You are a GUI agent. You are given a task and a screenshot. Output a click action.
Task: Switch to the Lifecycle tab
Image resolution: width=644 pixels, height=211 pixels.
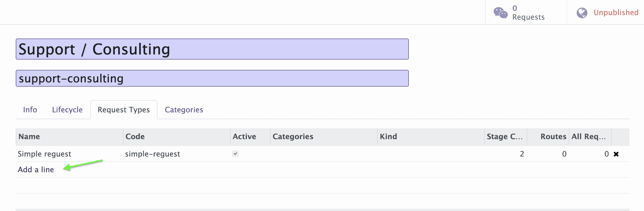point(67,110)
